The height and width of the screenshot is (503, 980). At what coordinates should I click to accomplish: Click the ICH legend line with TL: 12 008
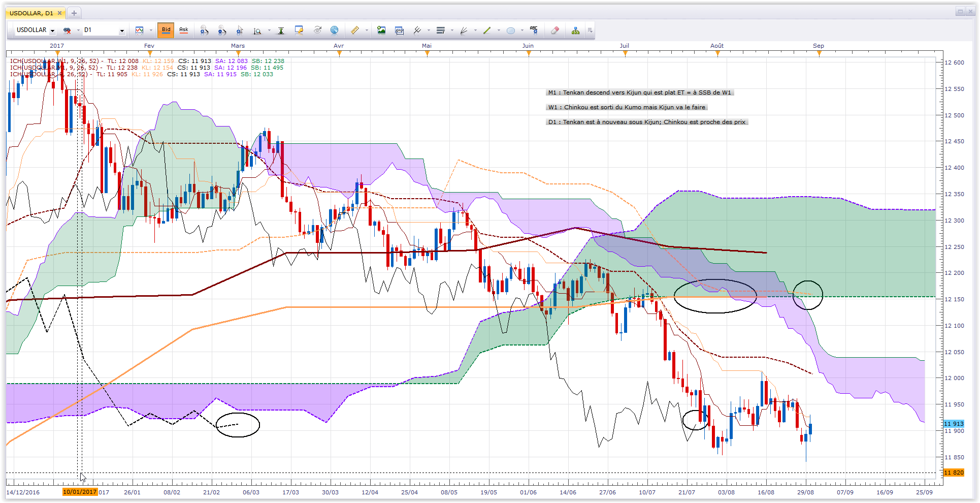pos(147,61)
